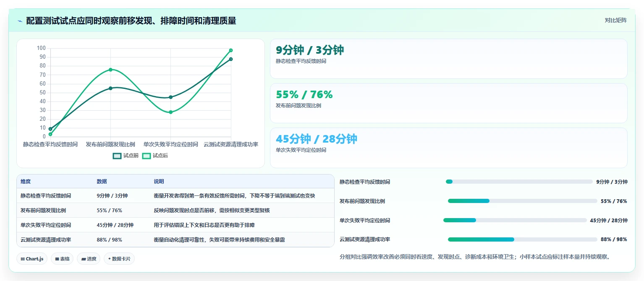The width and height of the screenshot is (644, 281).
Task: Click the 数据卡片 chip sparkle icon
Action: click(109, 259)
